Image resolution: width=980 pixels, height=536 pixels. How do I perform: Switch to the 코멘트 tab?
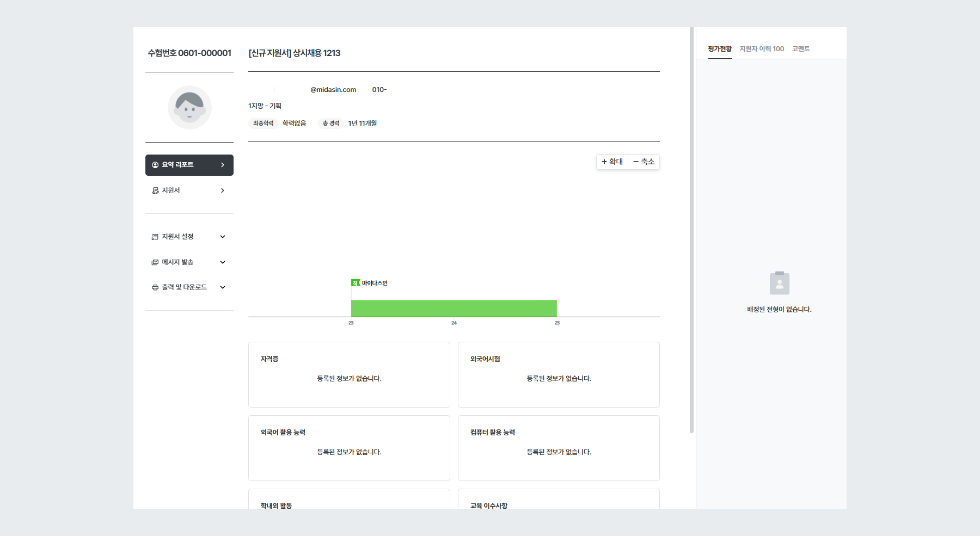[801, 49]
